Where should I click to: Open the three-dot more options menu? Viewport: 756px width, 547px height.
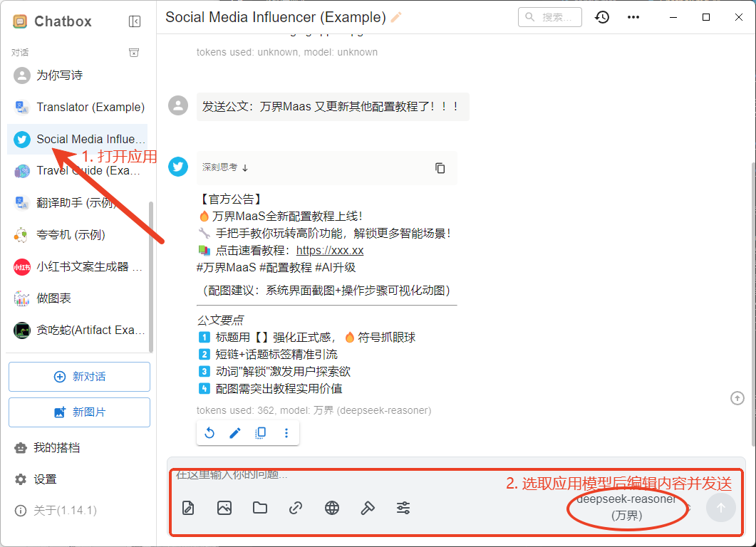pos(633,17)
